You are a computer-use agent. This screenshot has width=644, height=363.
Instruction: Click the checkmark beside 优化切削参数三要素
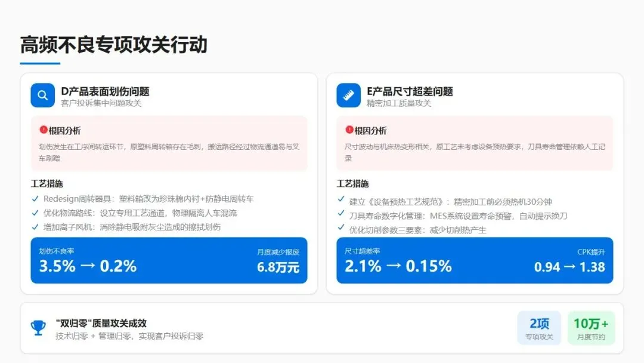click(x=341, y=227)
